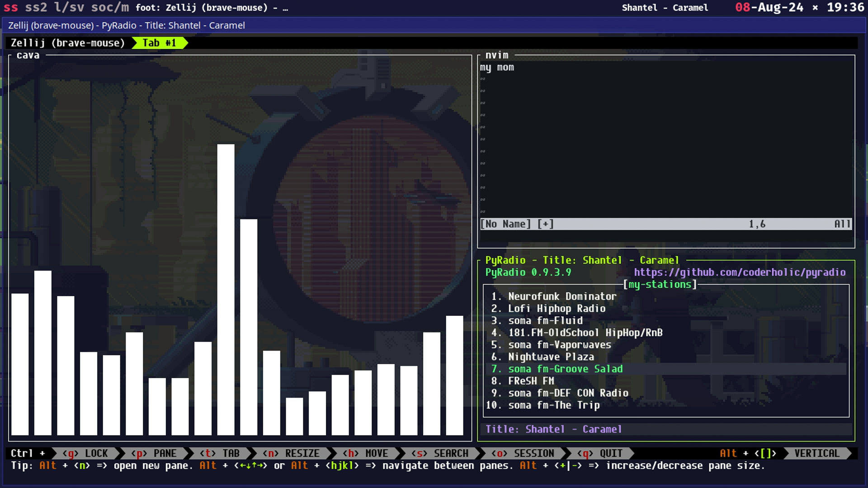The height and width of the screenshot is (488, 868).
Task: Pick soma fm-The Trip station
Action: 554,405
